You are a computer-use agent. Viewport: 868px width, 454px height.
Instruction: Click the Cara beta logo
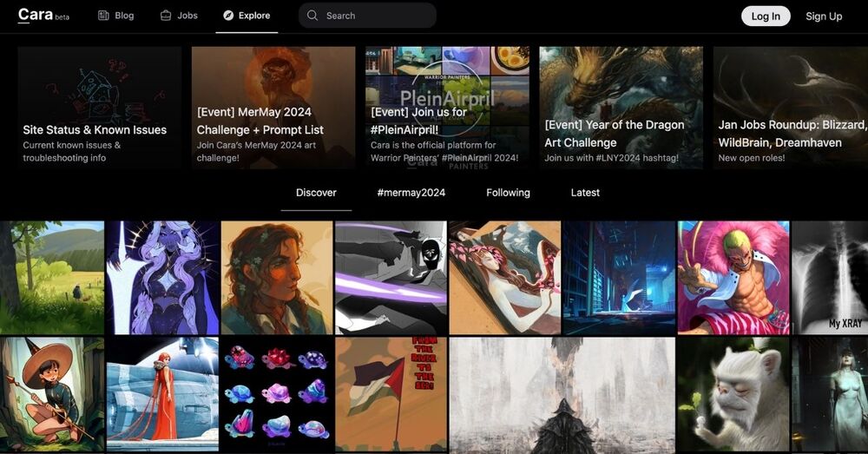coord(43,16)
